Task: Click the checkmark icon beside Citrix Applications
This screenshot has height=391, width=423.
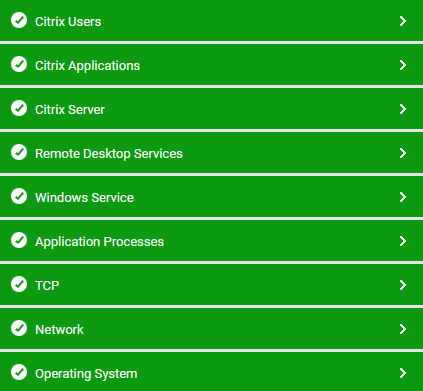Action: 19,64
